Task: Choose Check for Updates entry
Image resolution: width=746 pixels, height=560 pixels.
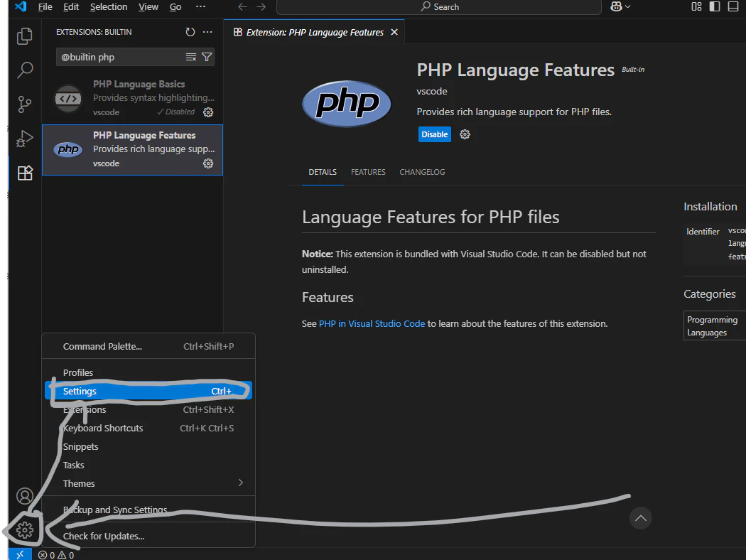Action: pyautogui.click(x=148, y=536)
